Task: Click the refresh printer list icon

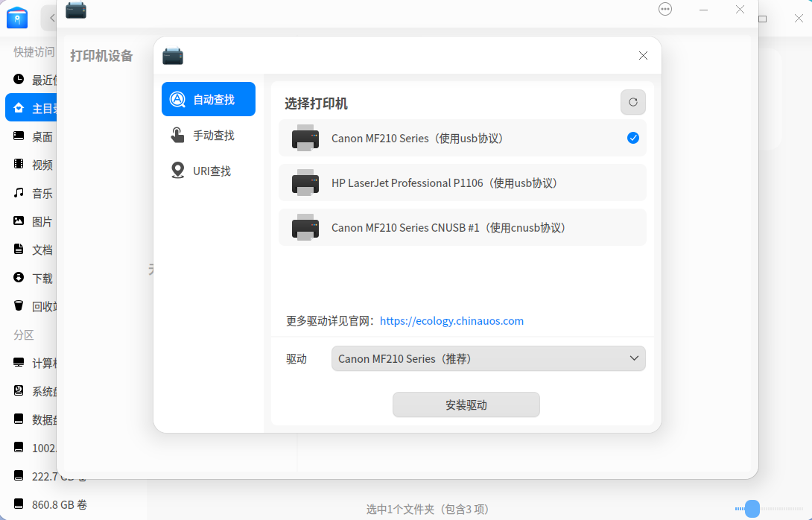Action: [x=632, y=102]
